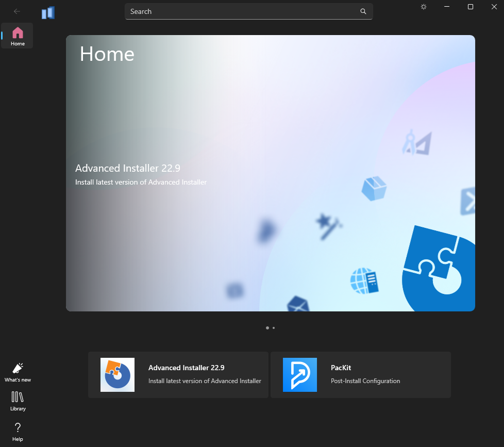Click the magic wand icon in the banner
Image resolution: width=504 pixels, height=447 pixels.
328,226
